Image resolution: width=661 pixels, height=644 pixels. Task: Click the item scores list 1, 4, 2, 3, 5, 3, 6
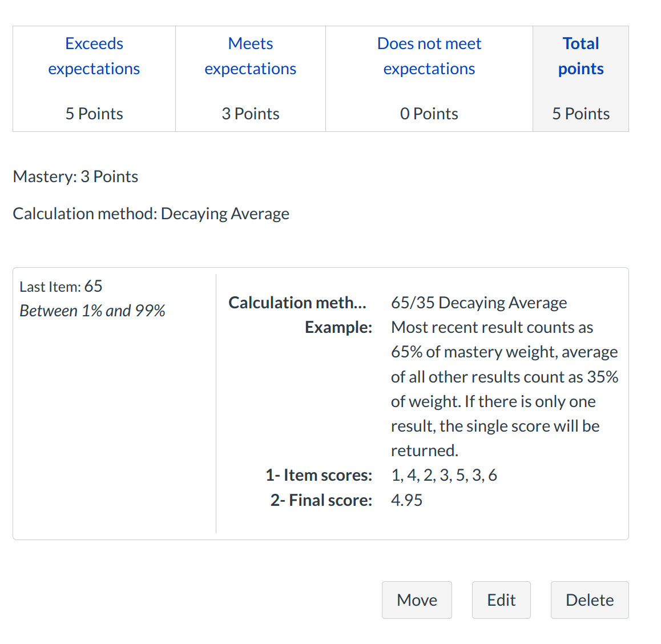coord(444,475)
